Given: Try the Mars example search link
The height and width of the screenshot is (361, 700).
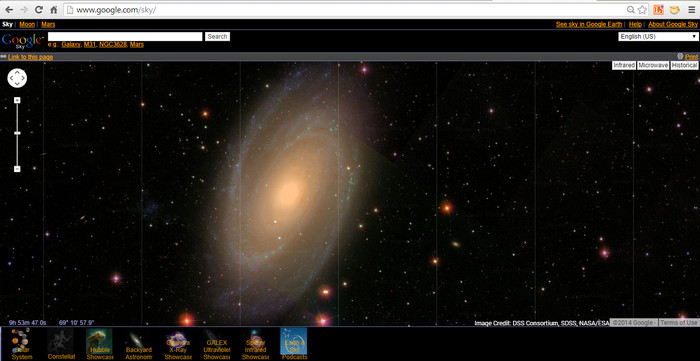Looking at the screenshot, I should click(137, 45).
